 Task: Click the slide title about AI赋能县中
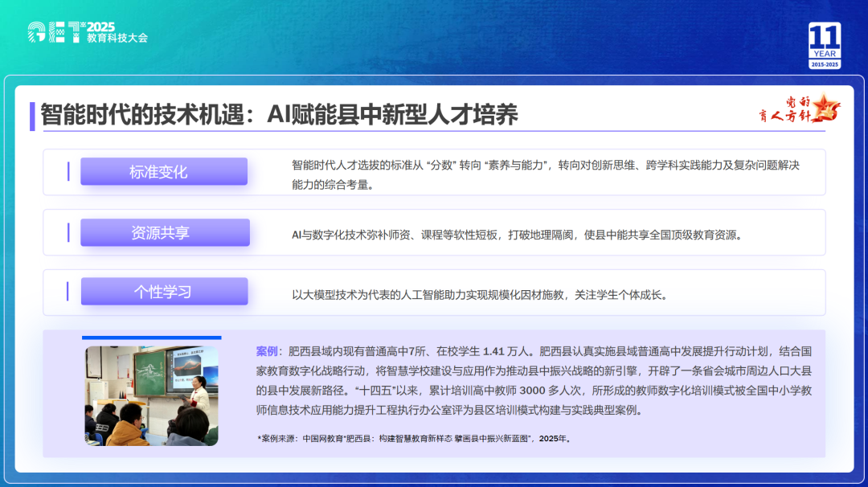point(279,115)
